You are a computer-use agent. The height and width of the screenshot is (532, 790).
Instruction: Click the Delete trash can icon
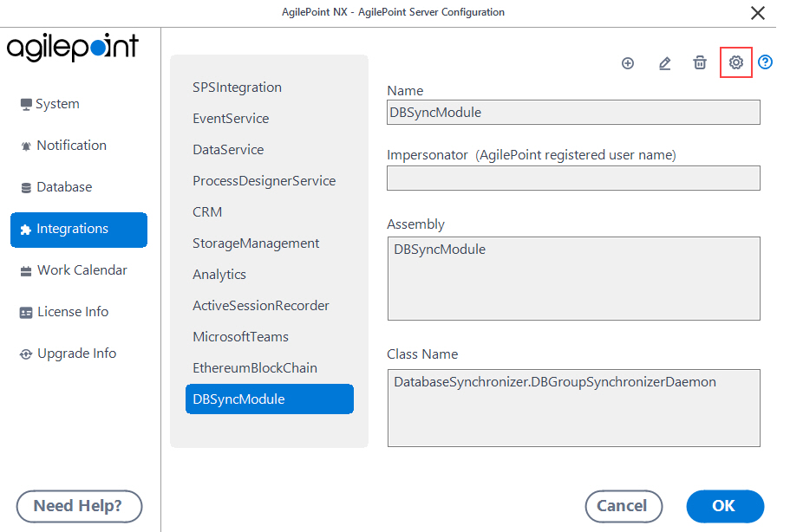(x=699, y=62)
